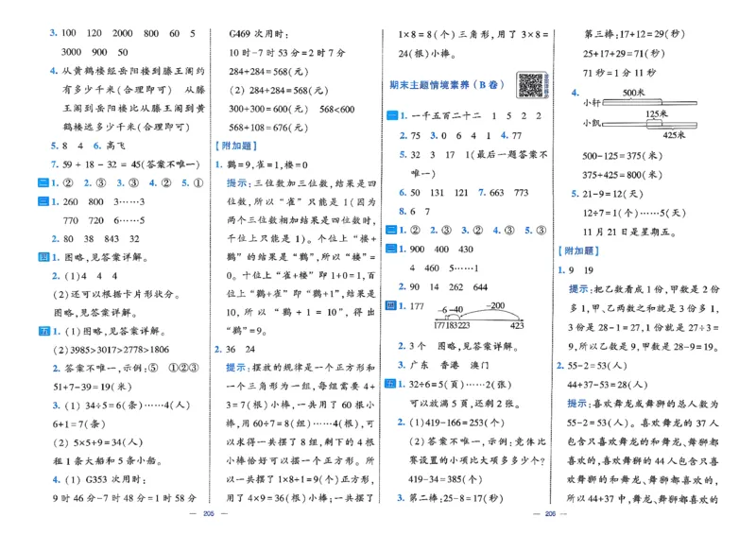The image size is (756, 535).
Task: Click the line 第三棒:17+12=29(秒)
Action: coord(634,34)
